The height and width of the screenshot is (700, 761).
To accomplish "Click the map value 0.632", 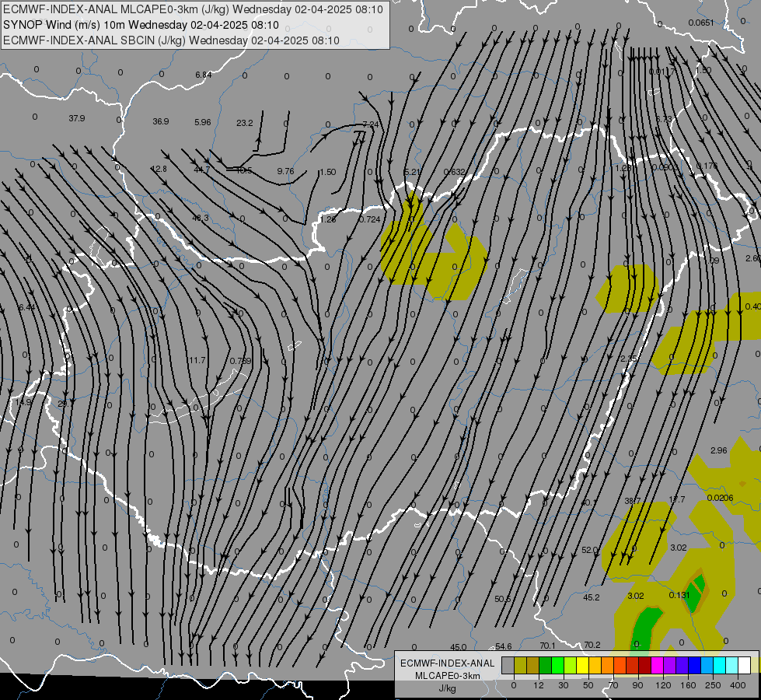I will tap(455, 172).
